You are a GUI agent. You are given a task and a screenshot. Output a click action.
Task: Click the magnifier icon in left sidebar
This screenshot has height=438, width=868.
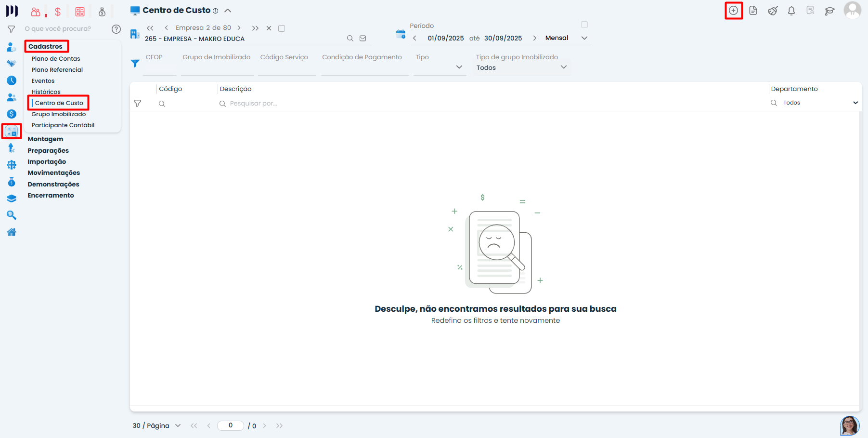12,215
